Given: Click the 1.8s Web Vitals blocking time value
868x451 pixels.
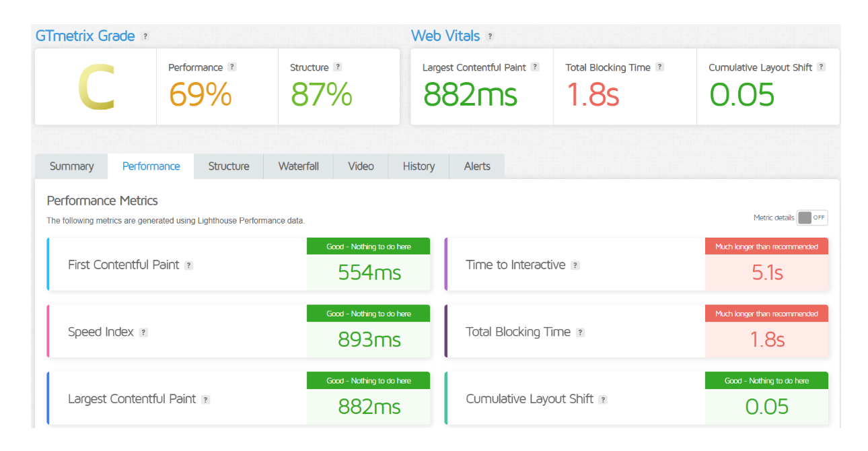Looking at the screenshot, I should (x=593, y=94).
